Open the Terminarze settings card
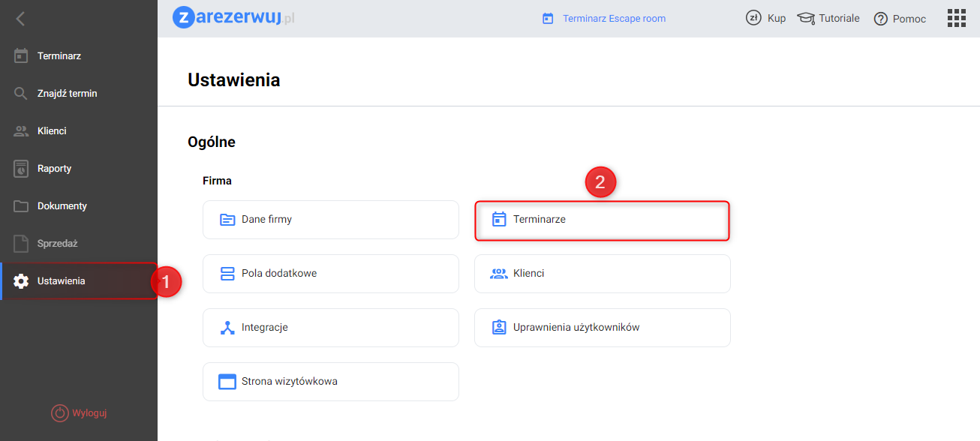980x441 pixels. (x=602, y=220)
